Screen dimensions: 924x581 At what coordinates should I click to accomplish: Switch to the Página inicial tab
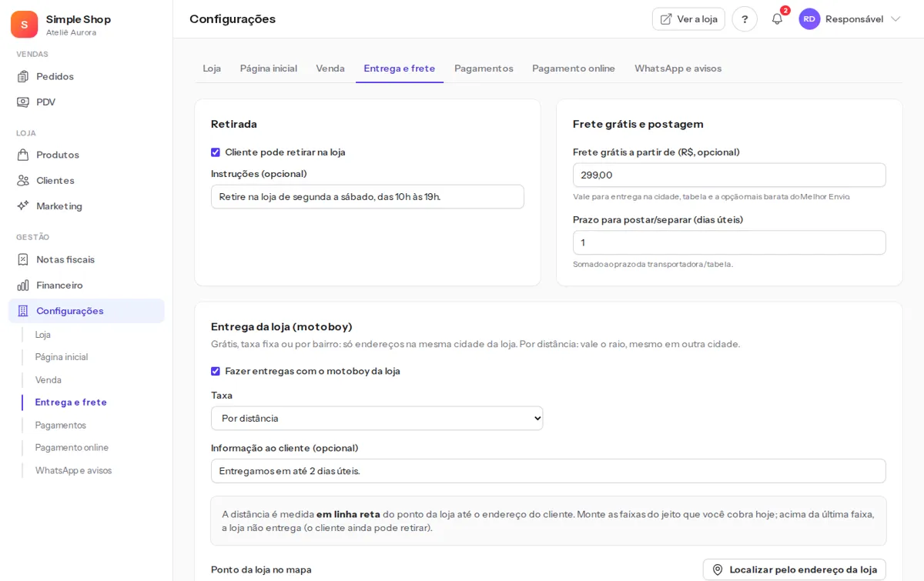click(269, 68)
